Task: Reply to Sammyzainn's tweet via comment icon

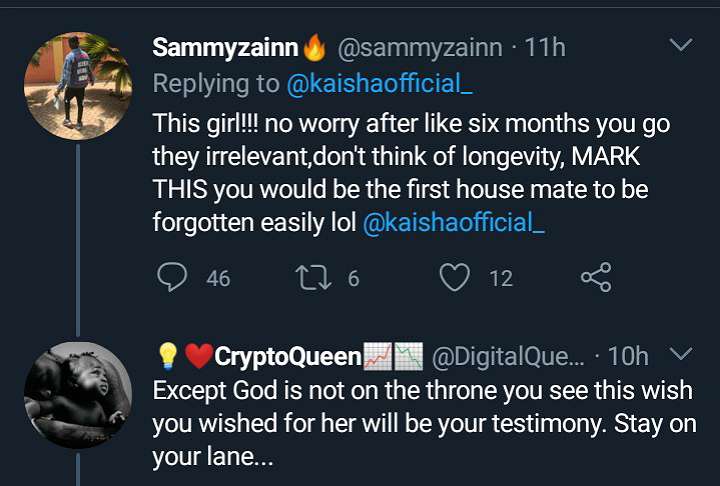Action: [x=172, y=278]
